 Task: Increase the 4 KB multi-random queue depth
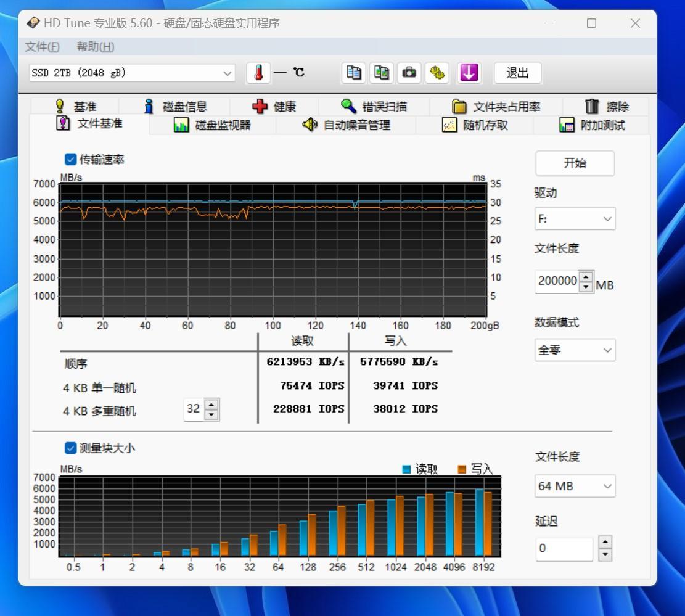[x=211, y=404]
